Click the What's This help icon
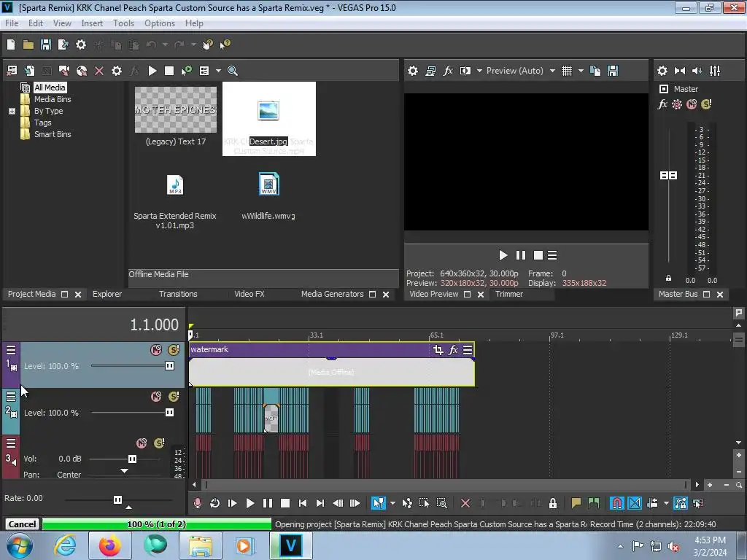 225,44
